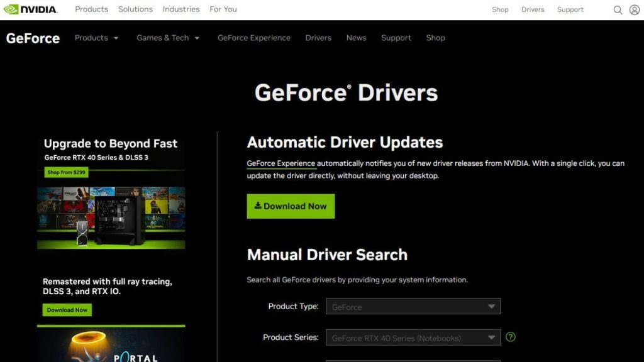This screenshot has height=362, width=644.
Task: Click the Upgrade to Beyond Fast heading
Action: tap(111, 143)
